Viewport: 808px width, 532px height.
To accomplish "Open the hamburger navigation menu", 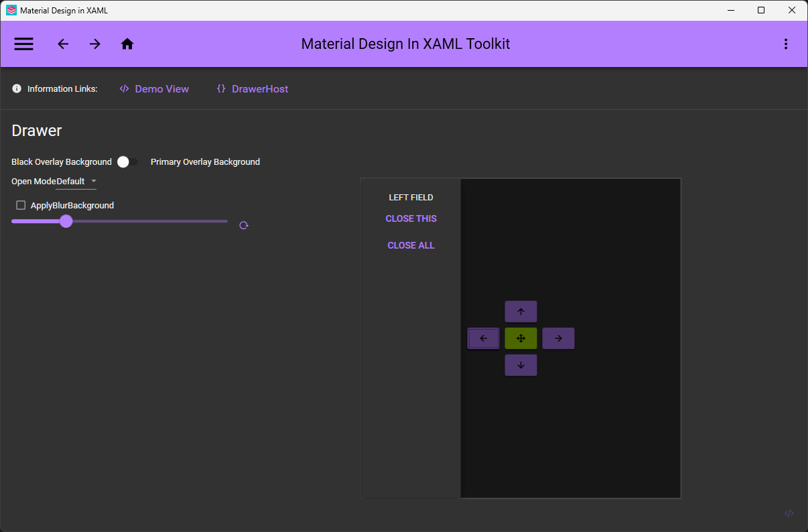I will pos(24,44).
